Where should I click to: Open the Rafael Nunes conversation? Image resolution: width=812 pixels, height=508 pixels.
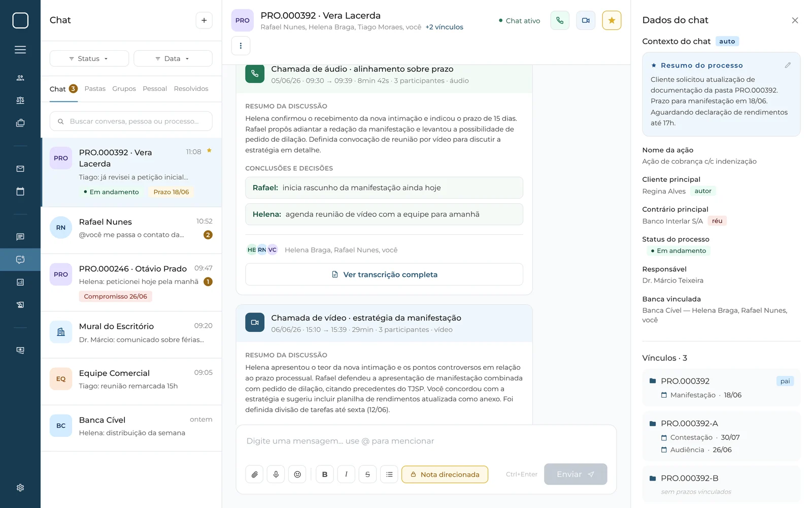click(131, 230)
